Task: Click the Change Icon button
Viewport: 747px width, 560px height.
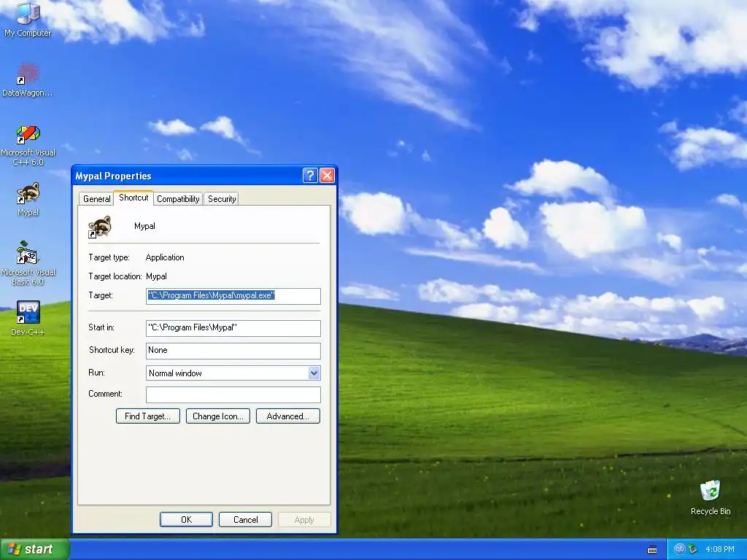Action: point(217,416)
